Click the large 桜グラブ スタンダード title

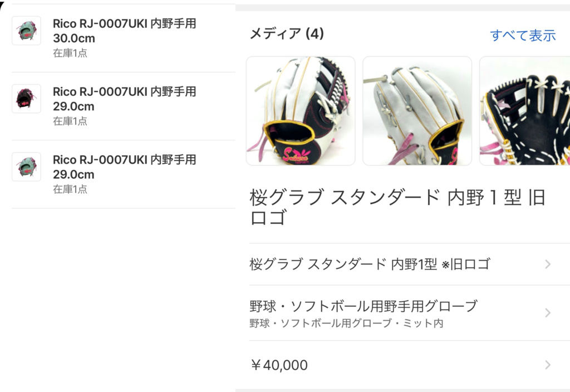point(397,207)
